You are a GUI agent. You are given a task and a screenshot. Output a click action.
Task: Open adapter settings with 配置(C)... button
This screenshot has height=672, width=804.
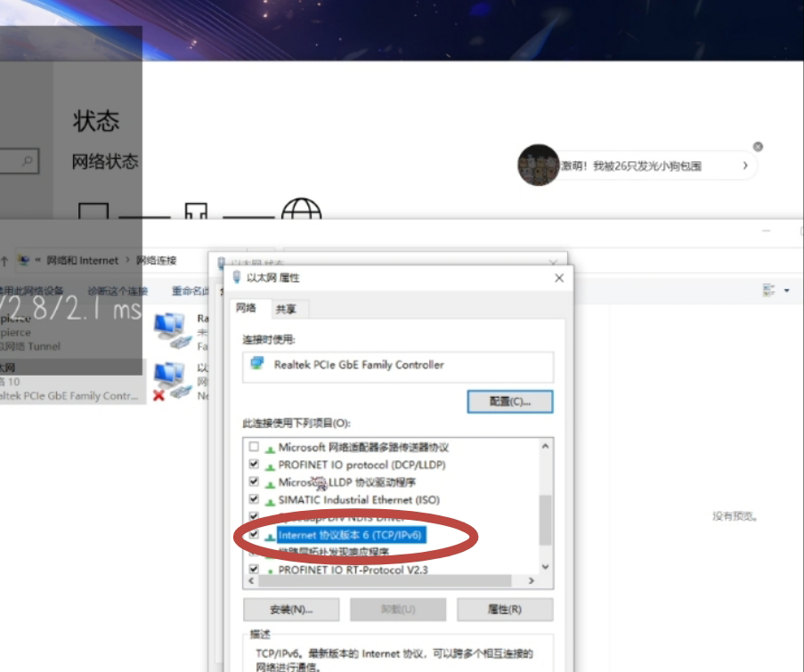[x=510, y=401]
